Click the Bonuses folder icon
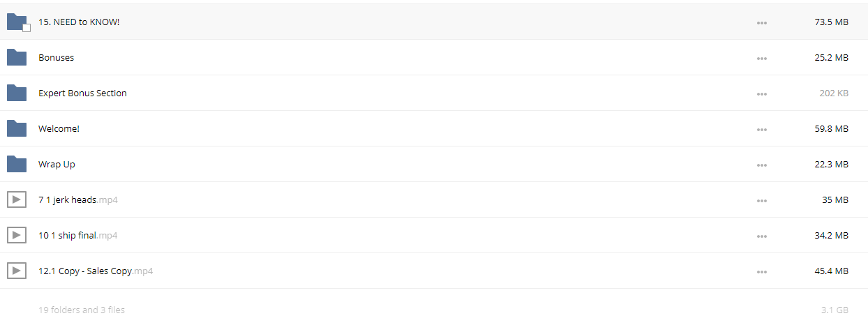868x332 pixels. coord(16,57)
